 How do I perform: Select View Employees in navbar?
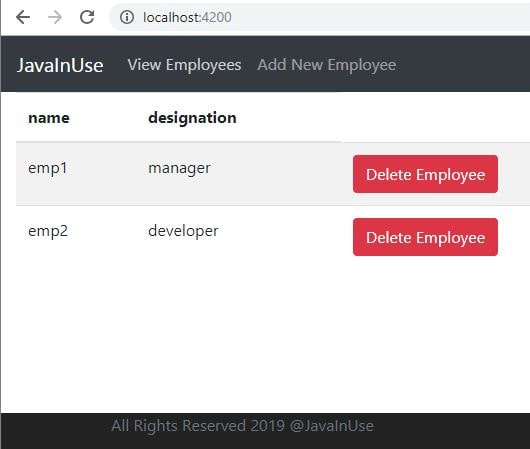pos(184,65)
